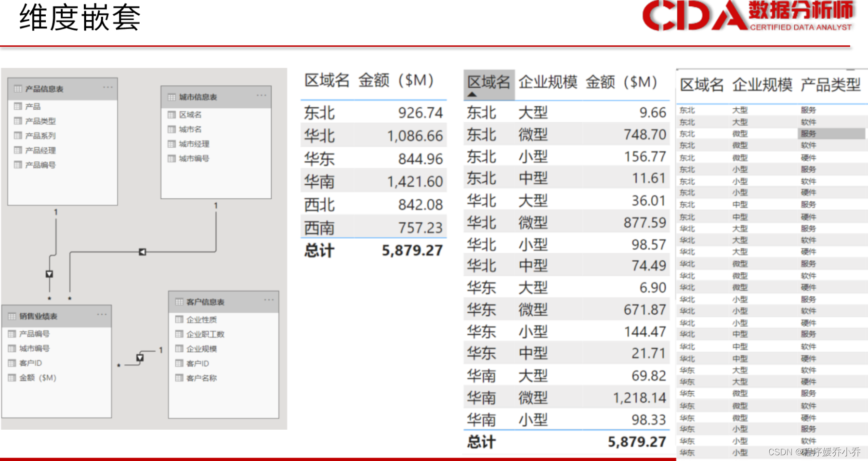
Task: Select the 842.08 value for 西北
Action: click(x=421, y=205)
